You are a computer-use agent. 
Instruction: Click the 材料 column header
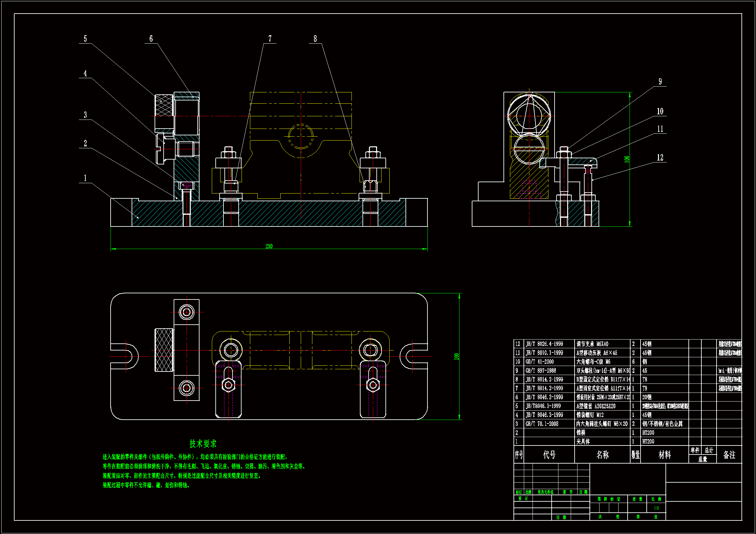click(664, 455)
